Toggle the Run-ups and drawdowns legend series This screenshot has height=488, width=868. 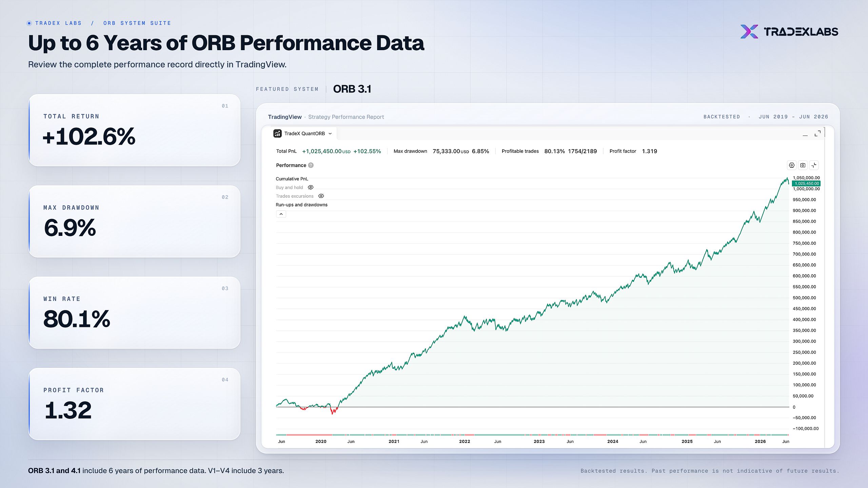tap(301, 205)
